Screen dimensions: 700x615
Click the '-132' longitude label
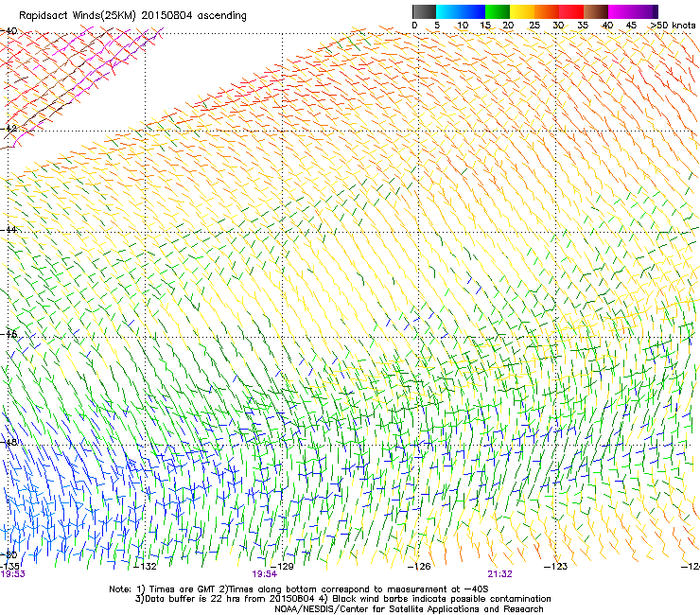point(146,567)
